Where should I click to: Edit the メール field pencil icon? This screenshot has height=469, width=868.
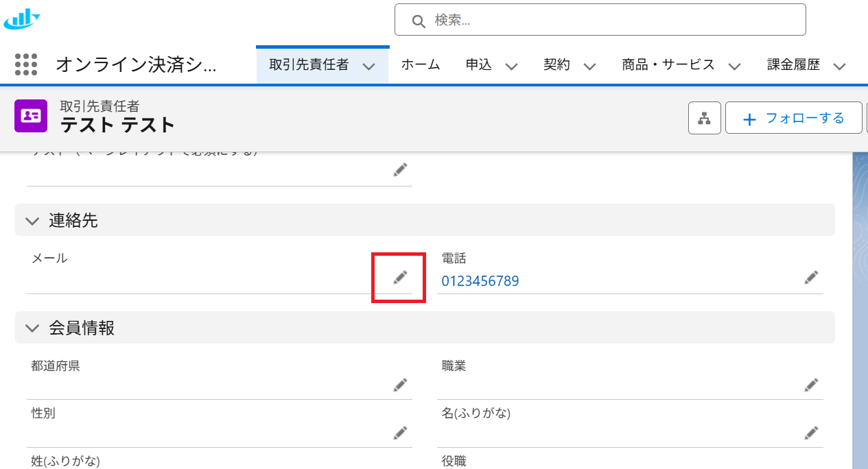[x=400, y=277]
